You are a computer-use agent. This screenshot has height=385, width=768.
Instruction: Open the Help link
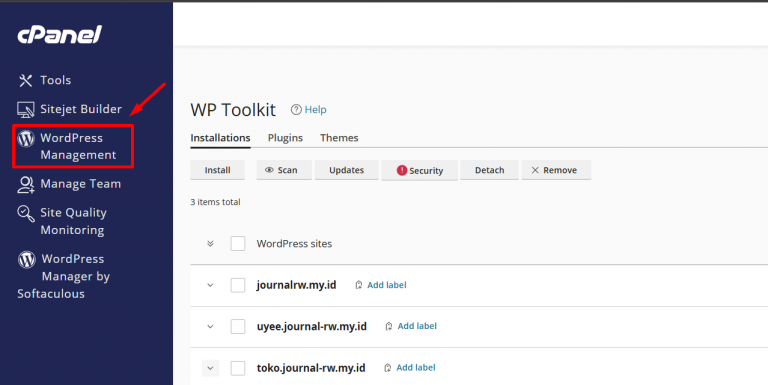(x=315, y=110)
